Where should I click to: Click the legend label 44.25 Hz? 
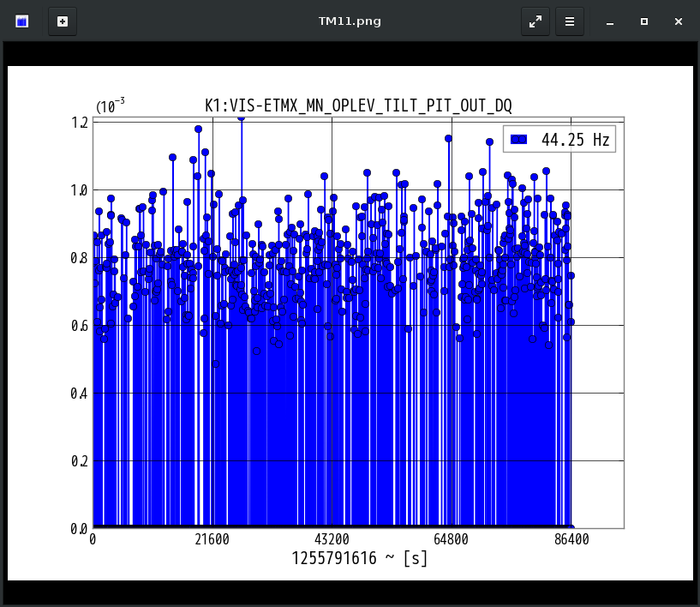point(576,140)
